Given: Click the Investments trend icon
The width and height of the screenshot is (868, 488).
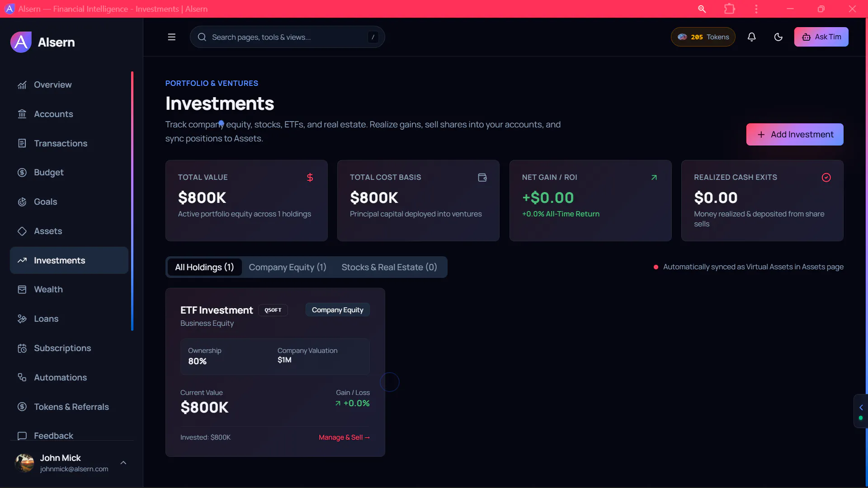Looking at the screenshot, I should 22,260.
